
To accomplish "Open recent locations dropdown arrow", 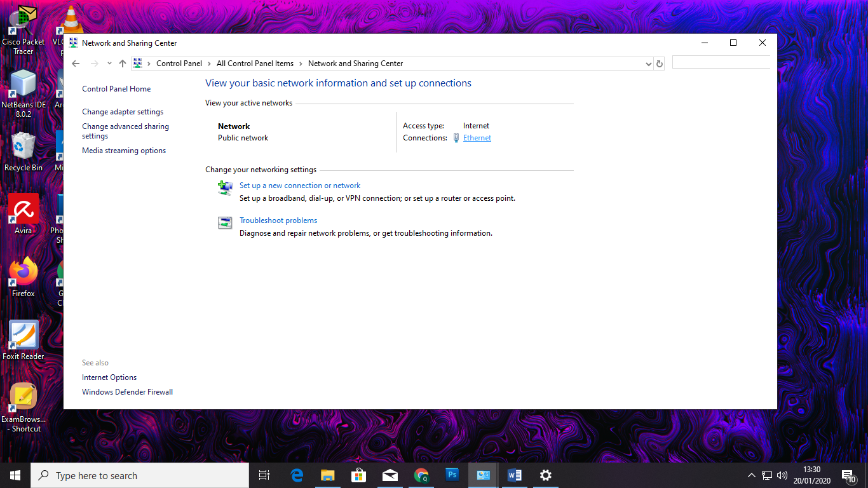I will click(109, 64).
